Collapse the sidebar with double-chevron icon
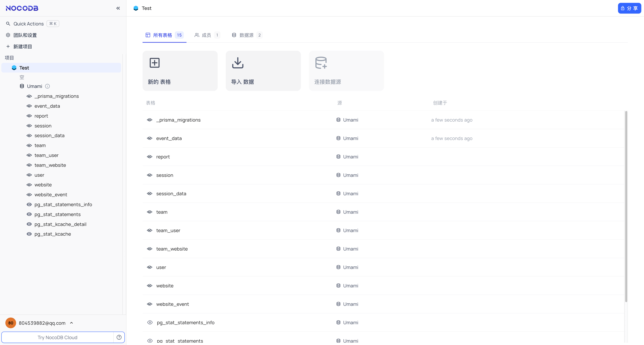The width and height of the screenshot is (644, 345). (118, 8)
